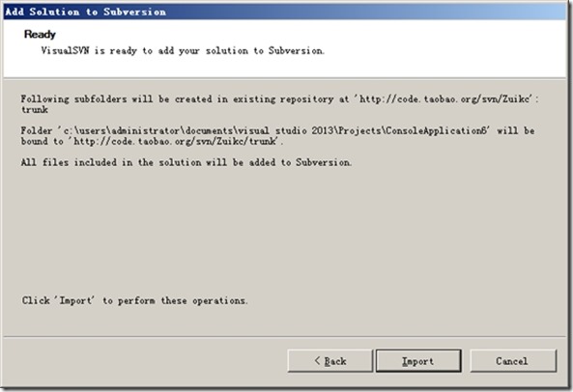Select the bold 'Ready' heading
The width and height of the screenshot is (573, 392).
coord(40,35)
